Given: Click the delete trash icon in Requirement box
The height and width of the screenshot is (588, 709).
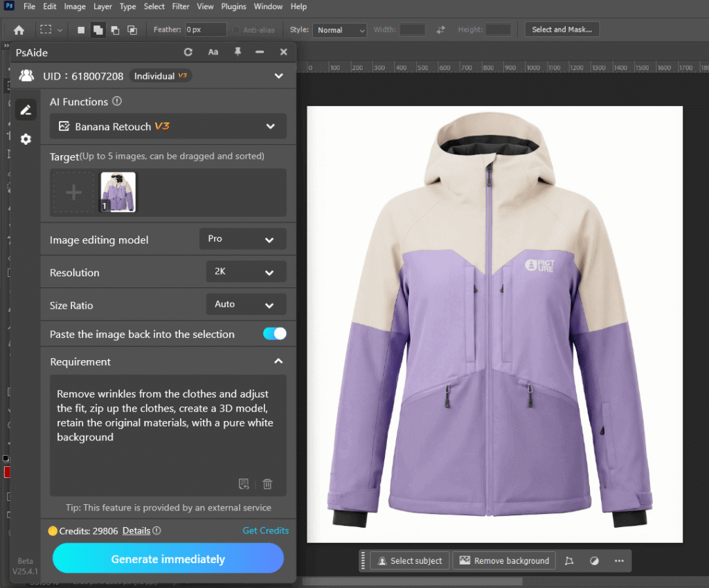Looking at the screenshot, I should [x=267, y=484].
